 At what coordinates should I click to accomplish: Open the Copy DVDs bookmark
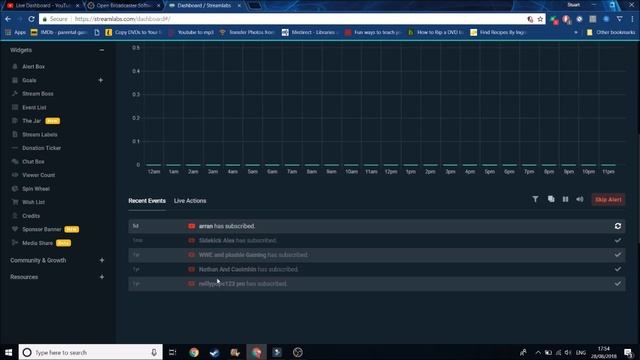point(133,32)
